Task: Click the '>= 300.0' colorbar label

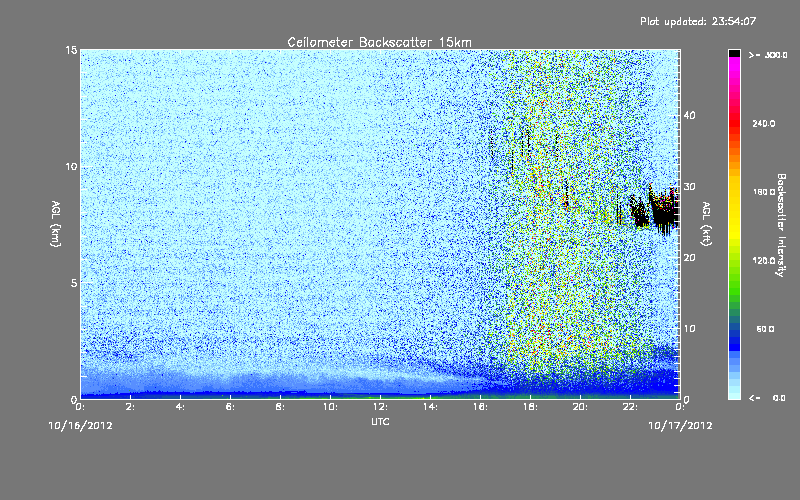Action: (x=768, y=55)
